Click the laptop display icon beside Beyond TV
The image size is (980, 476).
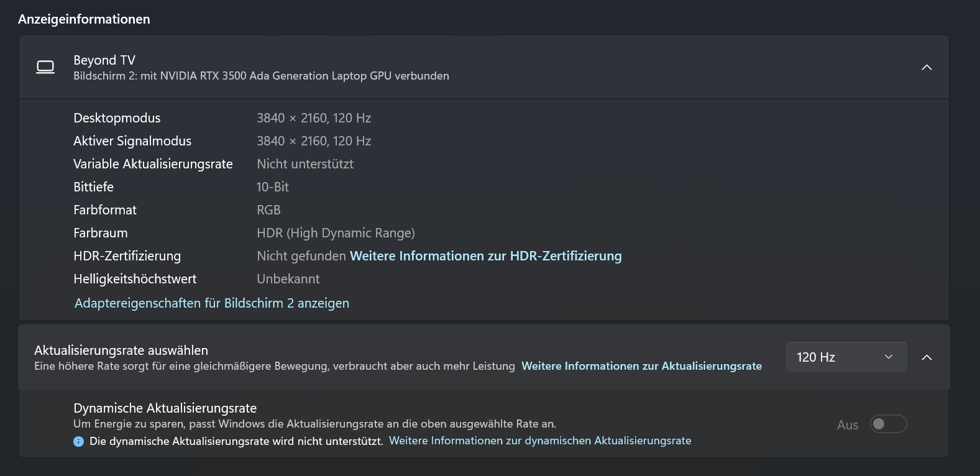tap(45, 67)
